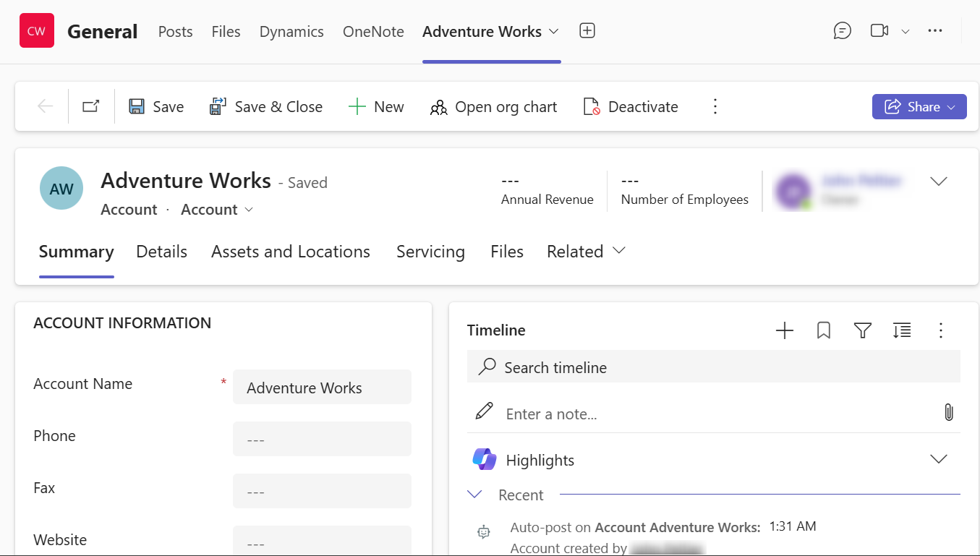The width and height of the screenshot is (980, 556).
Task: Collapse the Recent timeline section
Action: [x=474, y=495]
